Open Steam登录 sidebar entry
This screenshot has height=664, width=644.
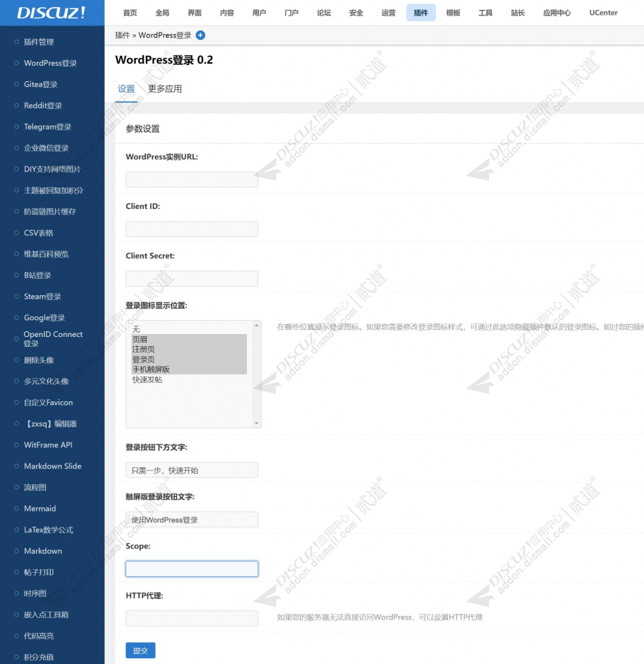tap(42, 297)
